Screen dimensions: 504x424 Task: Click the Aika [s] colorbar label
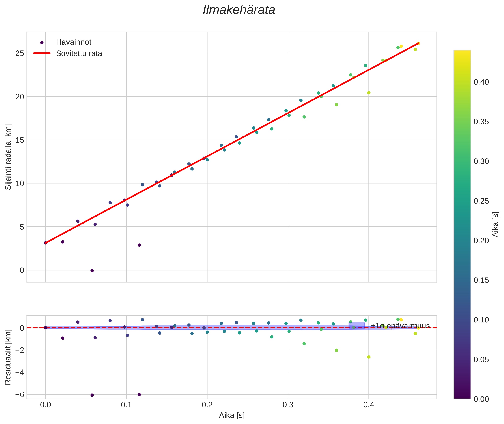tap(496, 224)
